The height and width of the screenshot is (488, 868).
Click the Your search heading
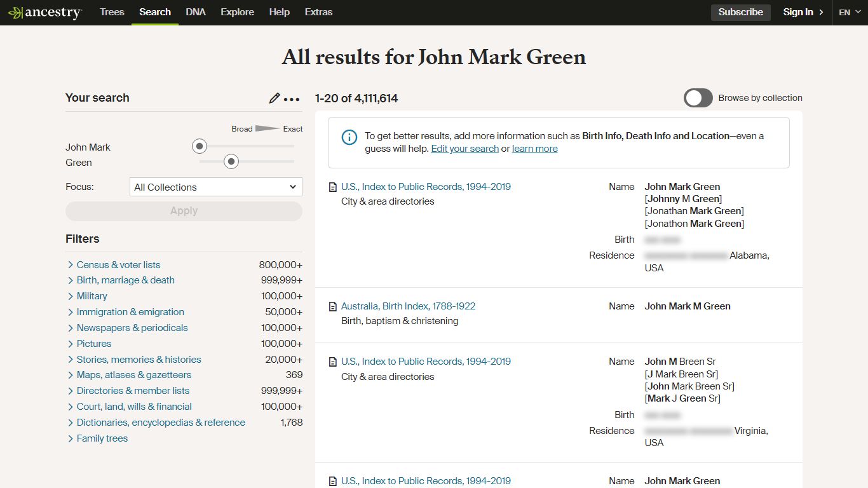coord(97,98)
